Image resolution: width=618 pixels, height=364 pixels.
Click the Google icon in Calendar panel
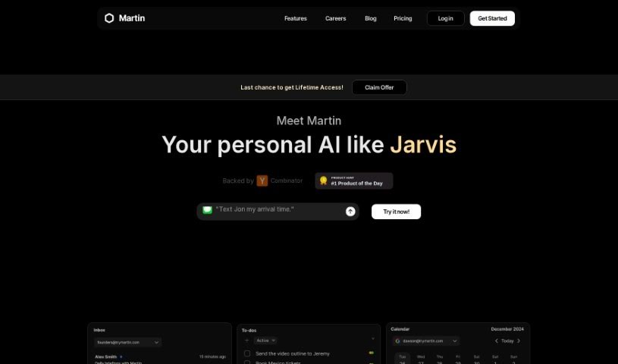(397, 341)
